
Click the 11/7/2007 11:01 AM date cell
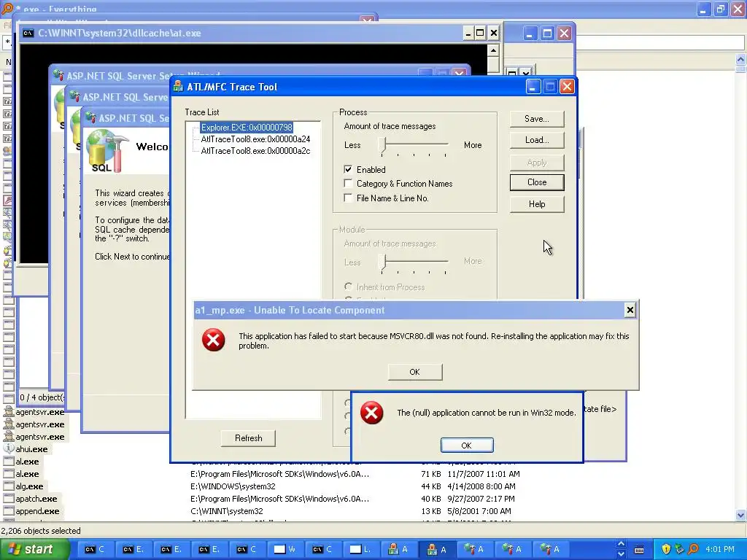click(484, 474)
